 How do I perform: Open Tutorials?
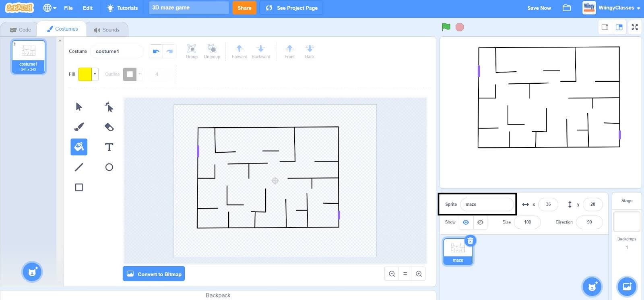click(122, 8)
